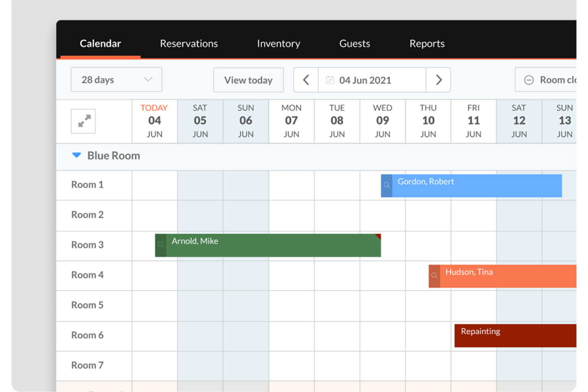Open the Reservations tab
Image resolution: width=588 pixels, height=392 pixels.
[189, 43]
